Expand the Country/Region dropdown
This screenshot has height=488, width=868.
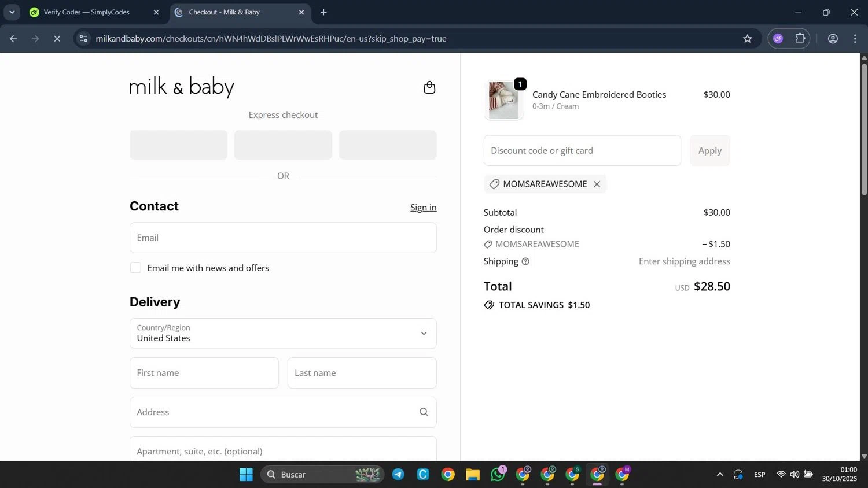click(x=283, y=334)
